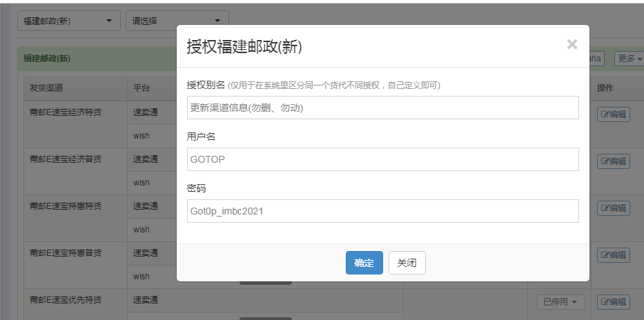Open the 已停用 status dropdown
The width and height of the screenshot is (644, 320).
coord(561,302)
